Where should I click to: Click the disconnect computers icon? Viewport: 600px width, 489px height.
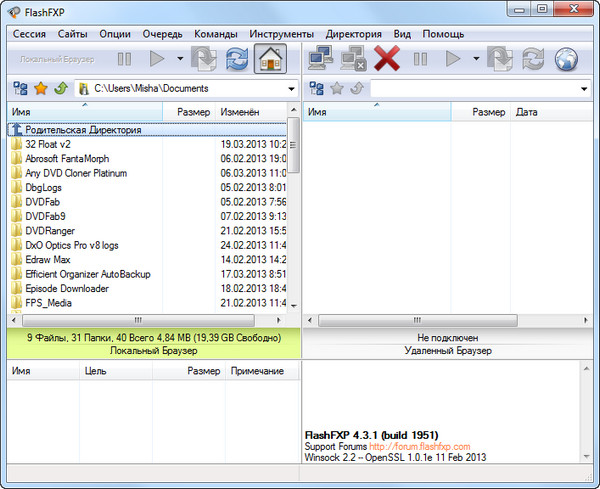coord(353,59)
